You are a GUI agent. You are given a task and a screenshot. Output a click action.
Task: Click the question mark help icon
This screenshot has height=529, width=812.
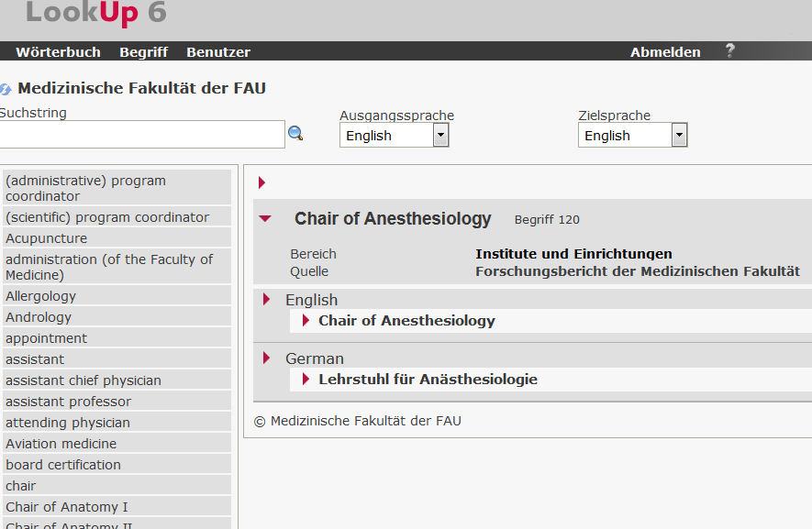pos(730,51)
